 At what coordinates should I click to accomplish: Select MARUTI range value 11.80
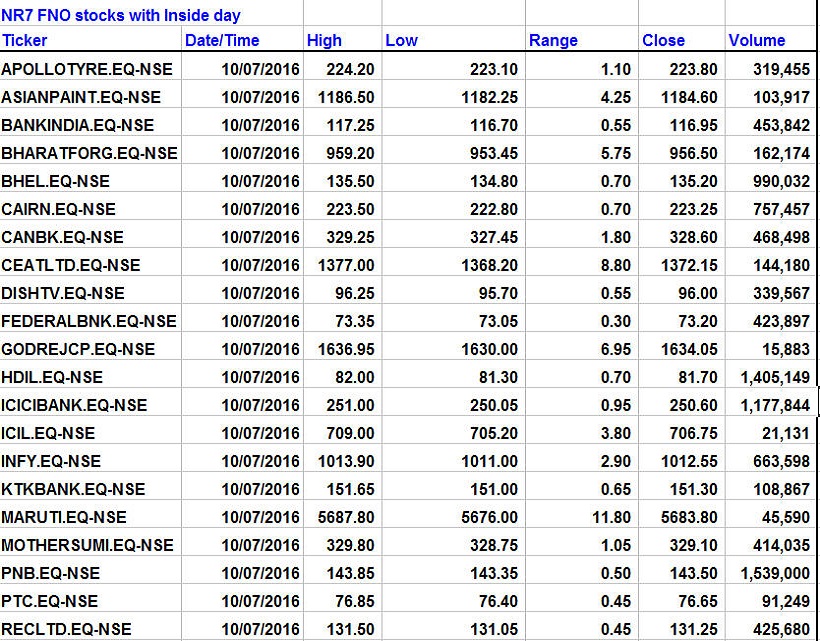(x=612, y=517)
